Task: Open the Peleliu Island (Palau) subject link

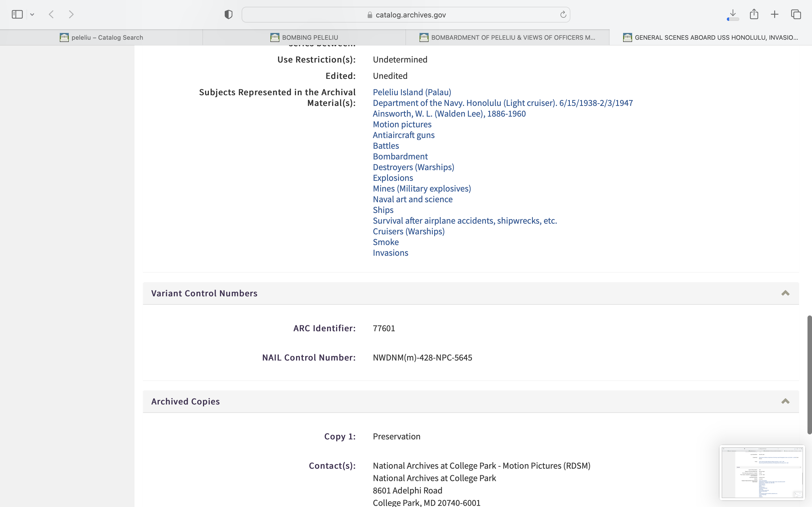Action: [412, 92]
